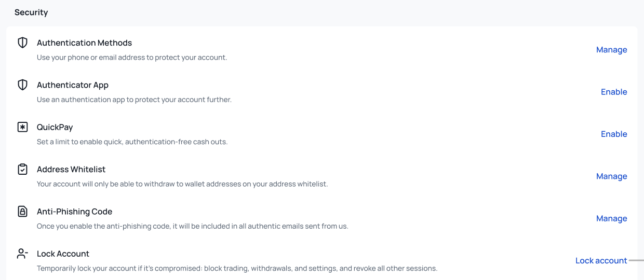Viewport: 644px width, 280px height.
Task: Enable QuickPay cash outs
Action: coord(614,134)
